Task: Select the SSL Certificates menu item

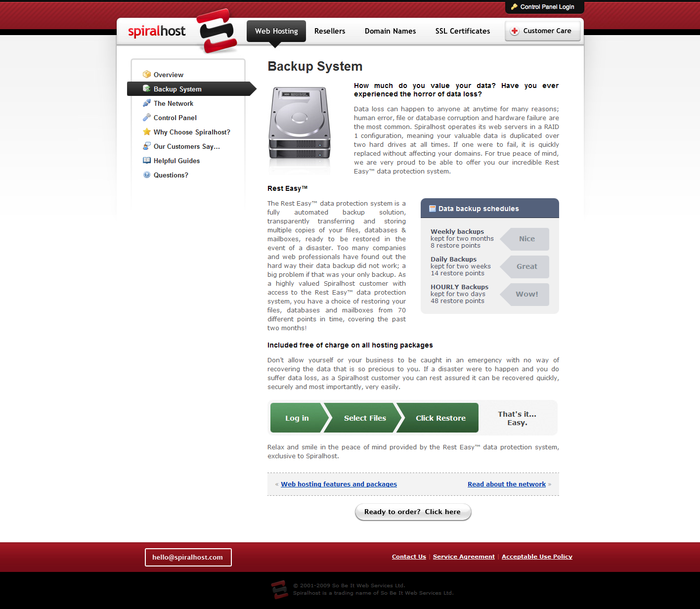Action: [462, 31]
